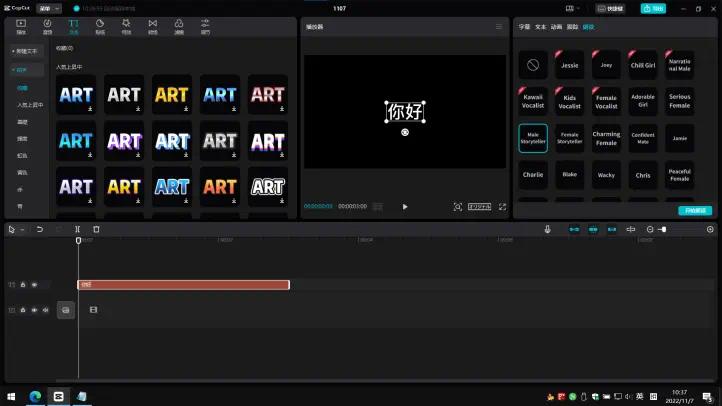Toggle lock on the text track
This screenshot has width=722, height=406.
pyautogui.click(x=24, y=285)
